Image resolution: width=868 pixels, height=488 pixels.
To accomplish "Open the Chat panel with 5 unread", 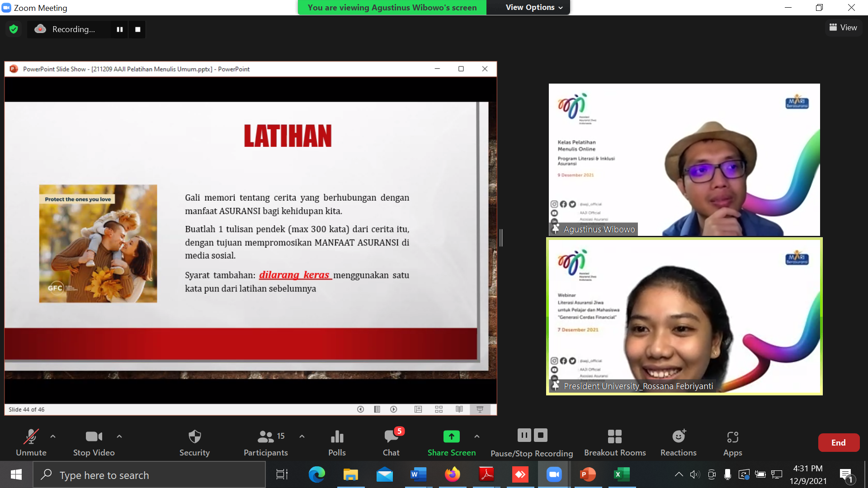I will point(392,443).
